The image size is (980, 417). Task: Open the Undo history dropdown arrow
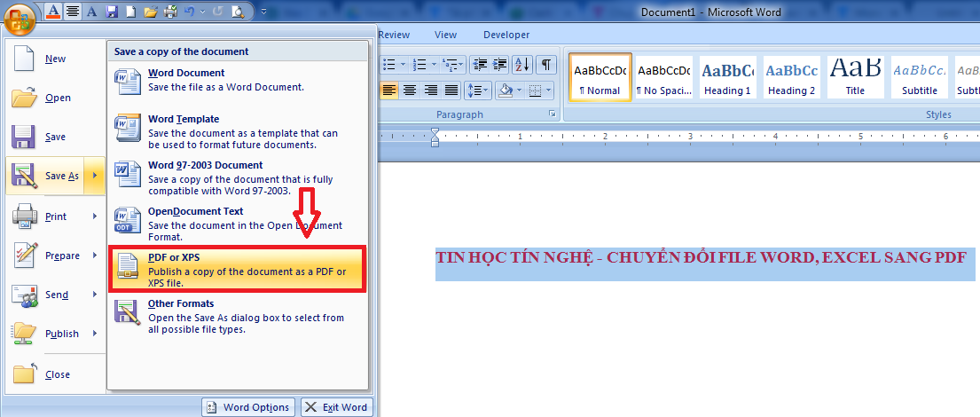(202, 12)
